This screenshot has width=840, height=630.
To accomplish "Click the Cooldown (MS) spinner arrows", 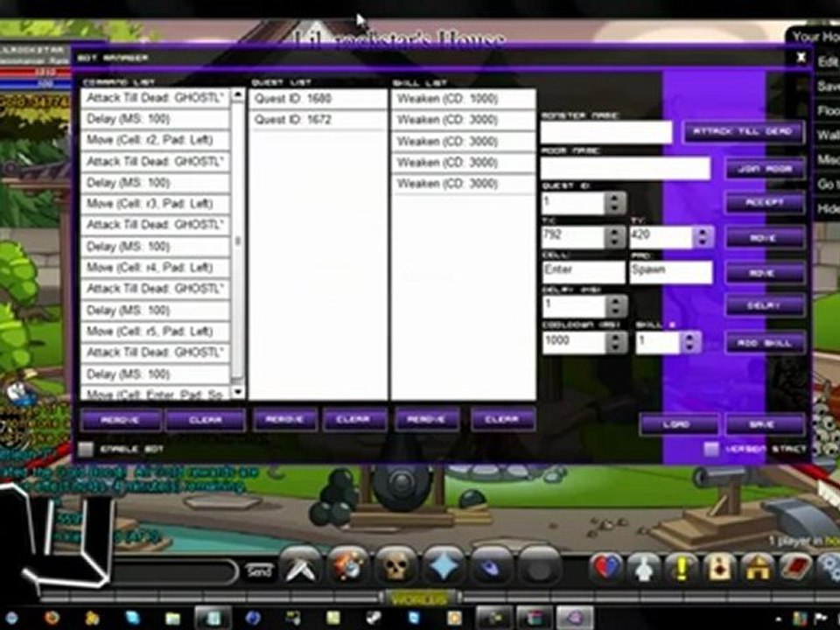I will tap(616, 342).
